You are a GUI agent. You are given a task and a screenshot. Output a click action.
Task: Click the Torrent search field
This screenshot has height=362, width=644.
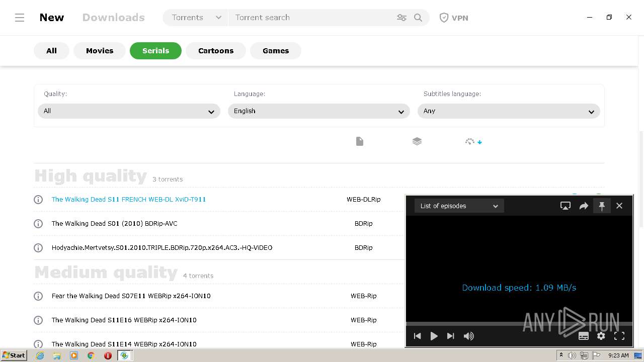click(x=312, y=18)
